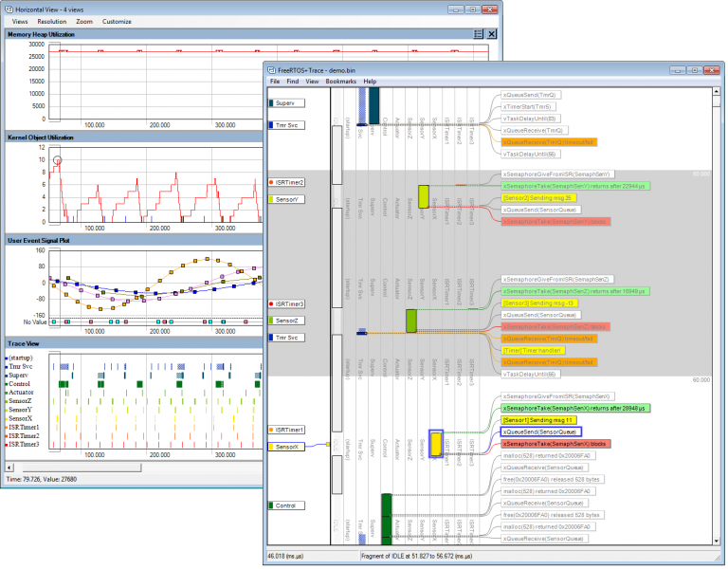Click the xSemaphoreTake(SemaphSenX) returns after 28948 event

(574, 409)
